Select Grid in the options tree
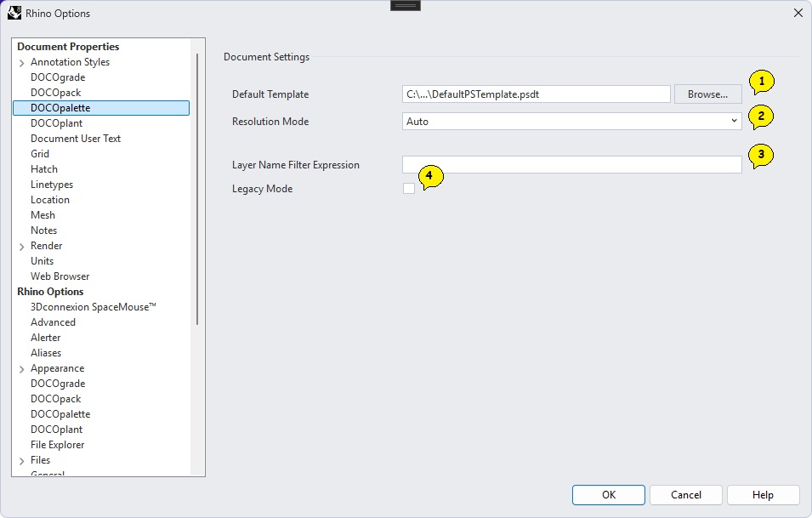 40,154
